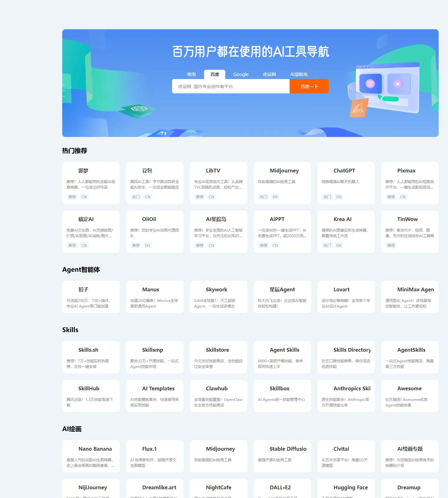Open the 豆包 card
Viewport: 448px width, 498px height.
(x=155, y=183)
